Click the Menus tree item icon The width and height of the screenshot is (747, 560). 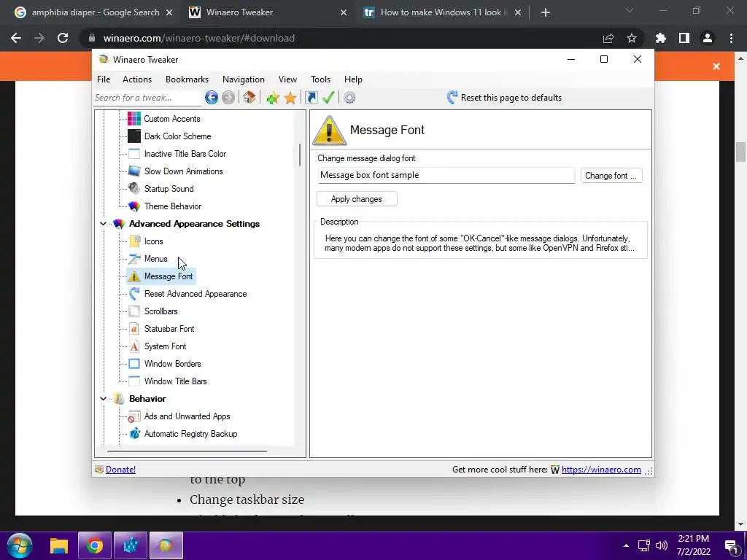point(135,259)
